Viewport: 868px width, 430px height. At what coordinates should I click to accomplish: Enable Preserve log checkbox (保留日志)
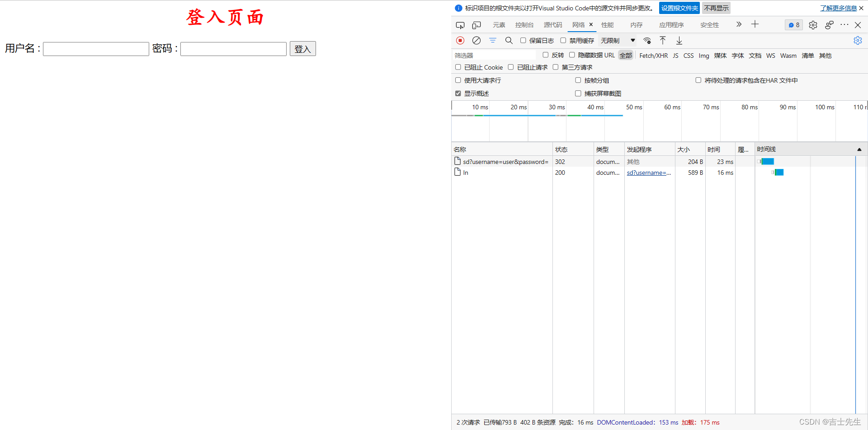click(523, 41)
